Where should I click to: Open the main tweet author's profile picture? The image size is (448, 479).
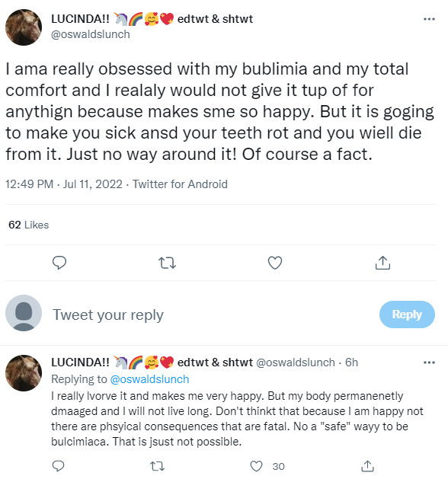pyautogui.click(x=24, y=27)
